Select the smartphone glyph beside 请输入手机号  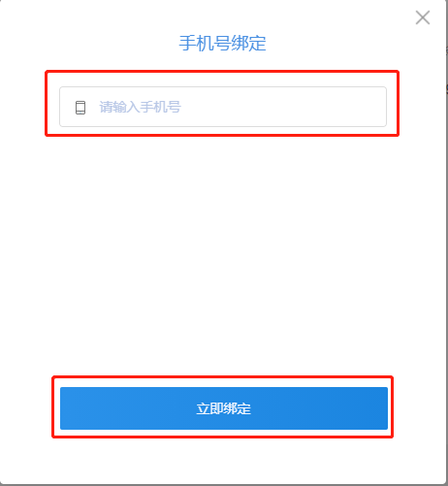click(x=80, y=108)
